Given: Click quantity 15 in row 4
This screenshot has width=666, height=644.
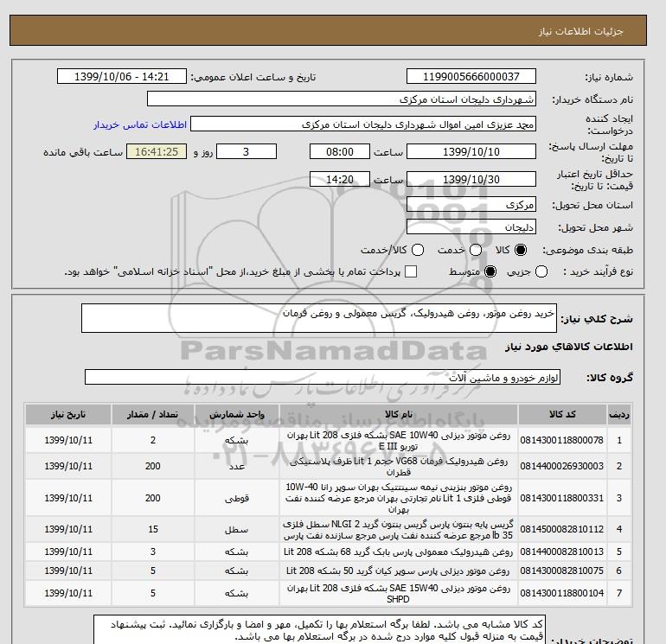Looking at the screenshot, I should click(x=153, y=529).
